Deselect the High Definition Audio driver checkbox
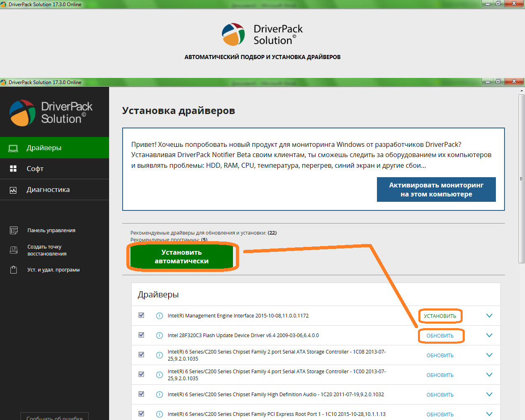The image size is (525, 420). coord(142,394)
